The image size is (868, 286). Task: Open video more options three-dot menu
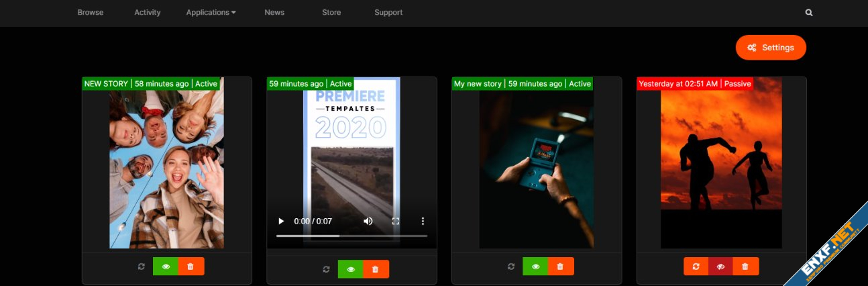click(x=423, y=221)
